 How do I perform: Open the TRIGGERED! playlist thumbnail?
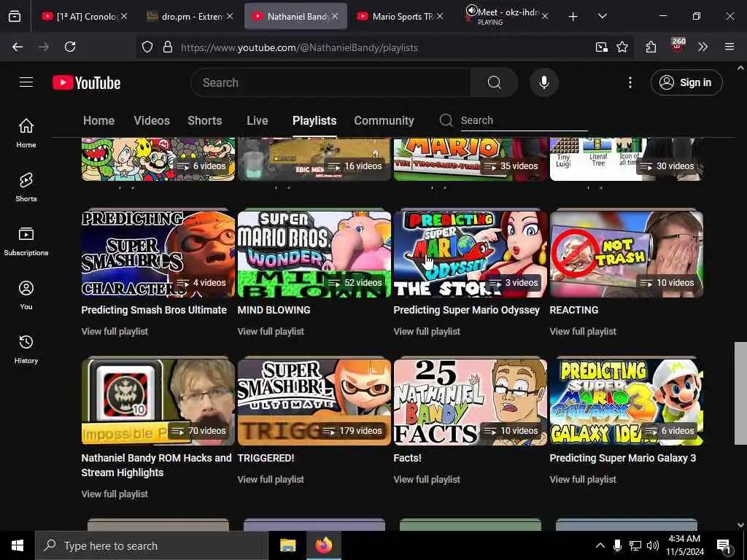click(x=314, y=402)
